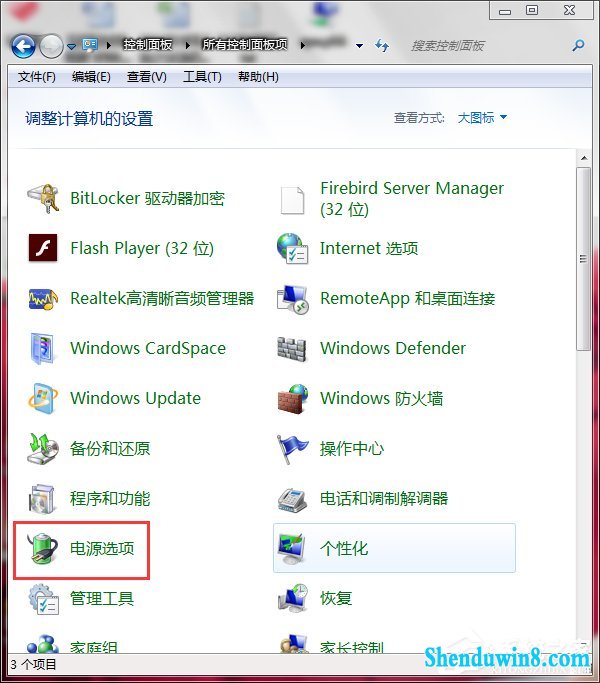Click the control panel icon in address bar
This screenshot has width=600, height=683.
click(x=90, y=45)
